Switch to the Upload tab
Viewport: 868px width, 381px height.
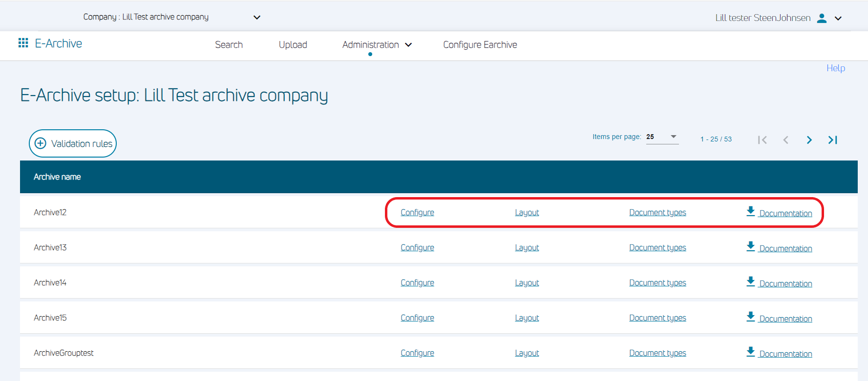pyautogui.click(x=293, y=45)
